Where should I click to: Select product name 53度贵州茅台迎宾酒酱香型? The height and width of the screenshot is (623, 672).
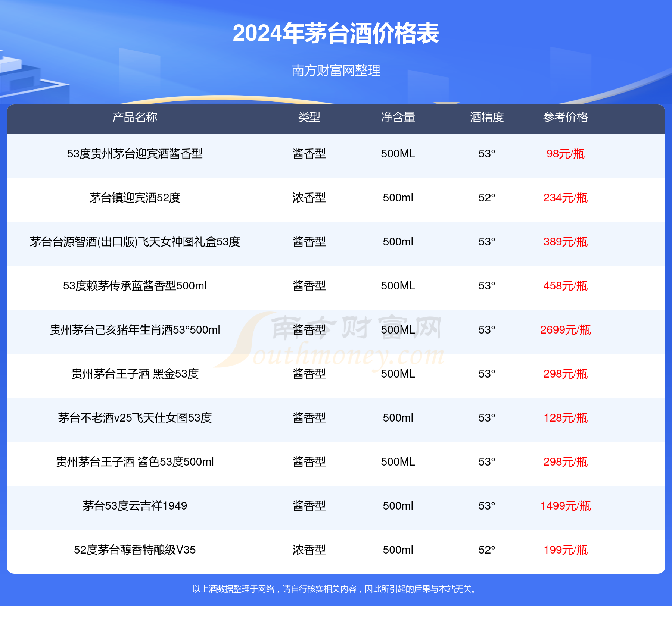135,154
